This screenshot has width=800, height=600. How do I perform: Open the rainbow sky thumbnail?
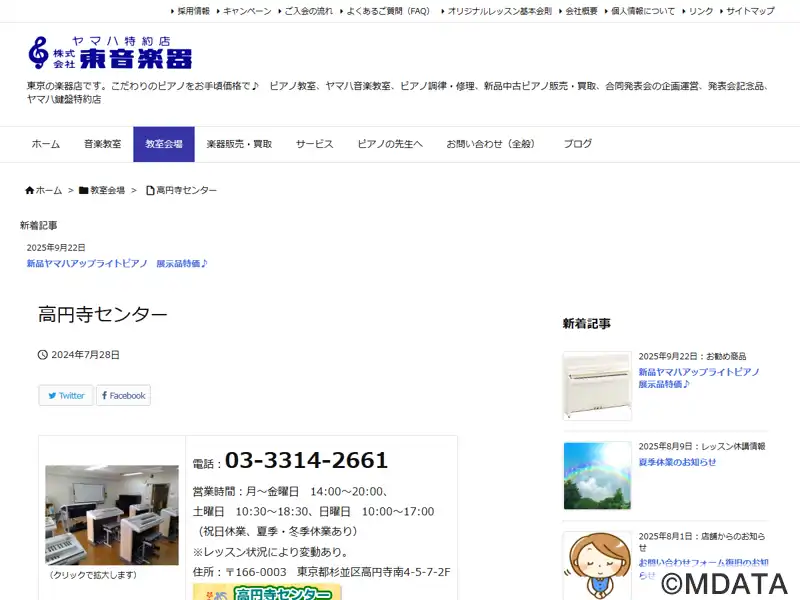coord(596,475)
